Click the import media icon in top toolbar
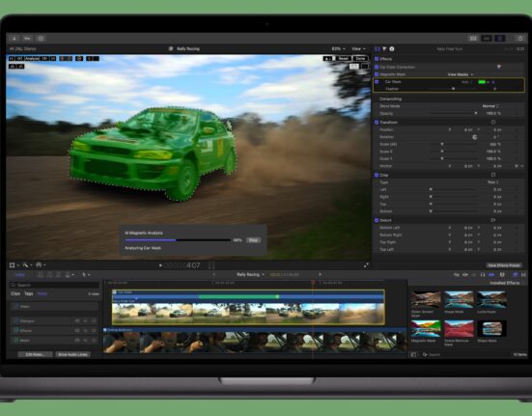The width and height of the screenshot is (532, 416). [x=14, y=39]
